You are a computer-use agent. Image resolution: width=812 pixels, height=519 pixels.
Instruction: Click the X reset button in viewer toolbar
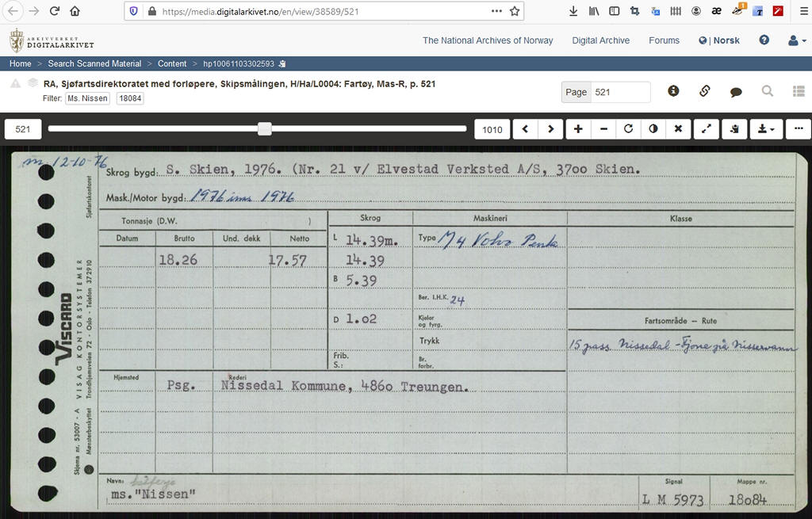tap(678, 129)
